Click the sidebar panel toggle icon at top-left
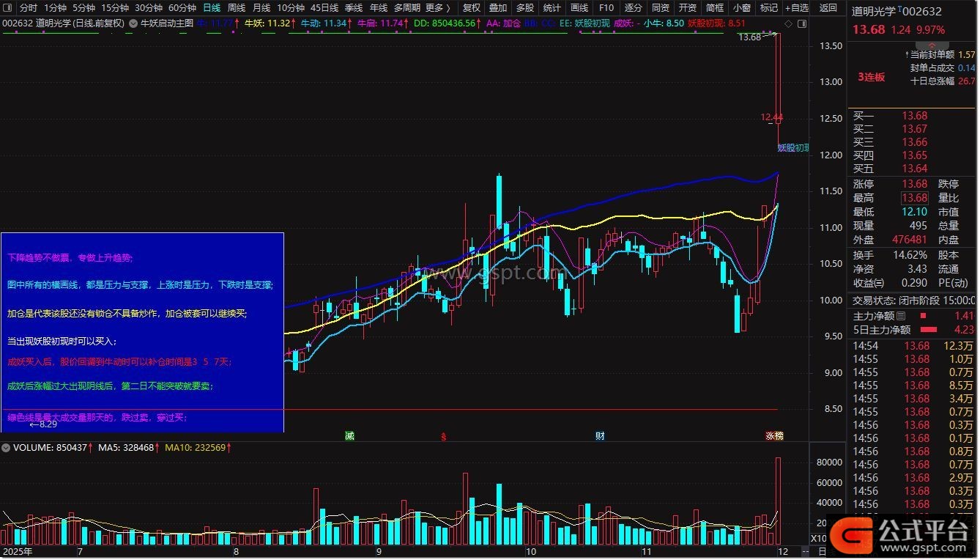The image size is (980, 560). coord(8,8)
